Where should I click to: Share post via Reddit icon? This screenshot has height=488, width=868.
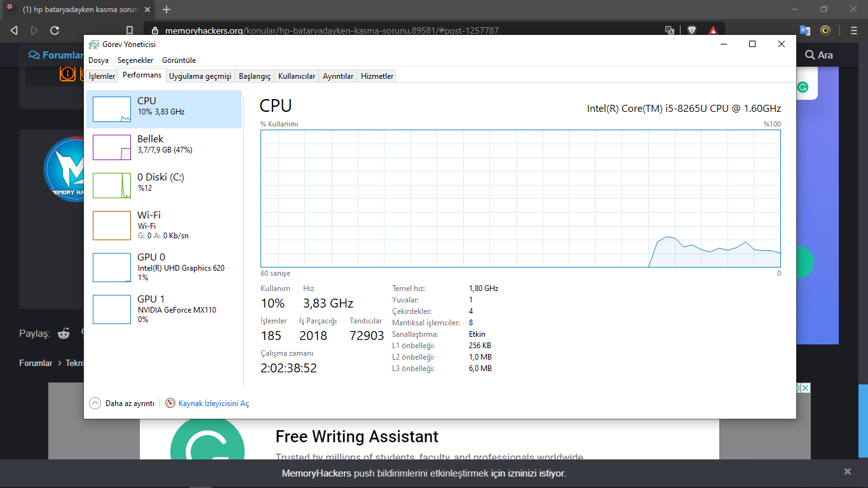pos(64,334)
